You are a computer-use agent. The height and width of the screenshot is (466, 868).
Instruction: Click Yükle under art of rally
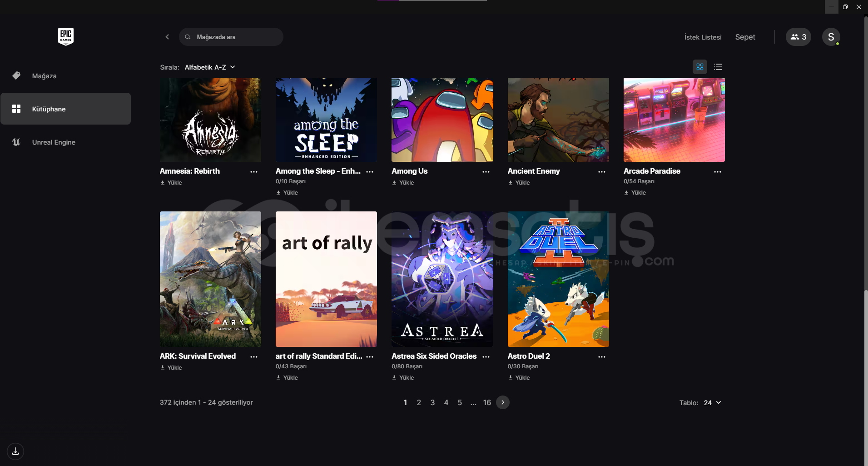click(287, 378)
